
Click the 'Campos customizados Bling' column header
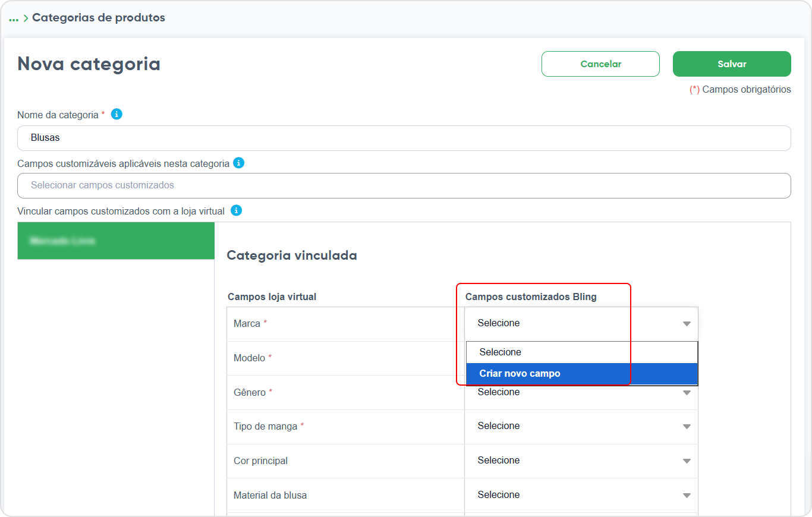coord(531,297)
